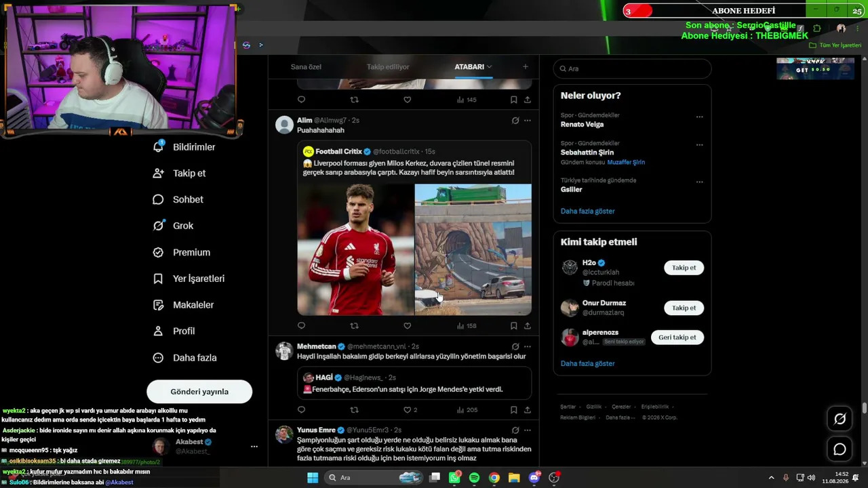
Task: Open Grok actions on Alim's post
Action: pyautogui.click(x=515, y=121)
